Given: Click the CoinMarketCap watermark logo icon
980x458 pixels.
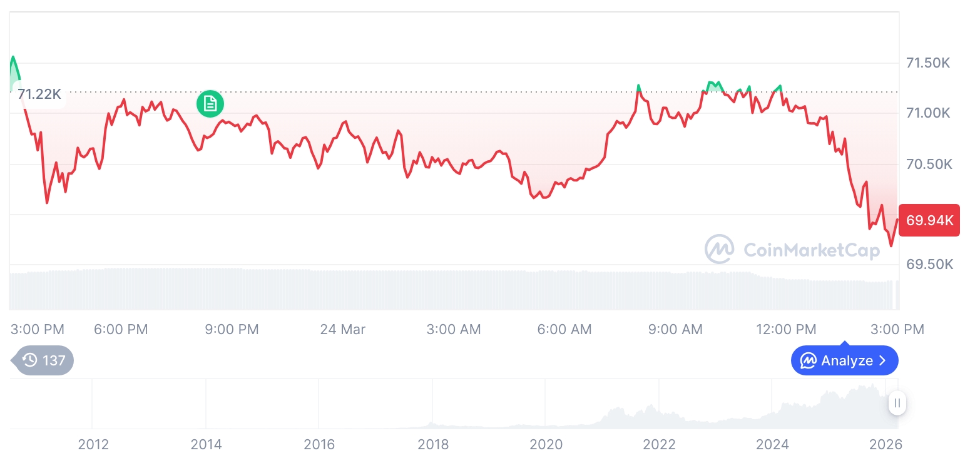Looking at the screenshot, I should pyautogui.click(x=719, y=249).
